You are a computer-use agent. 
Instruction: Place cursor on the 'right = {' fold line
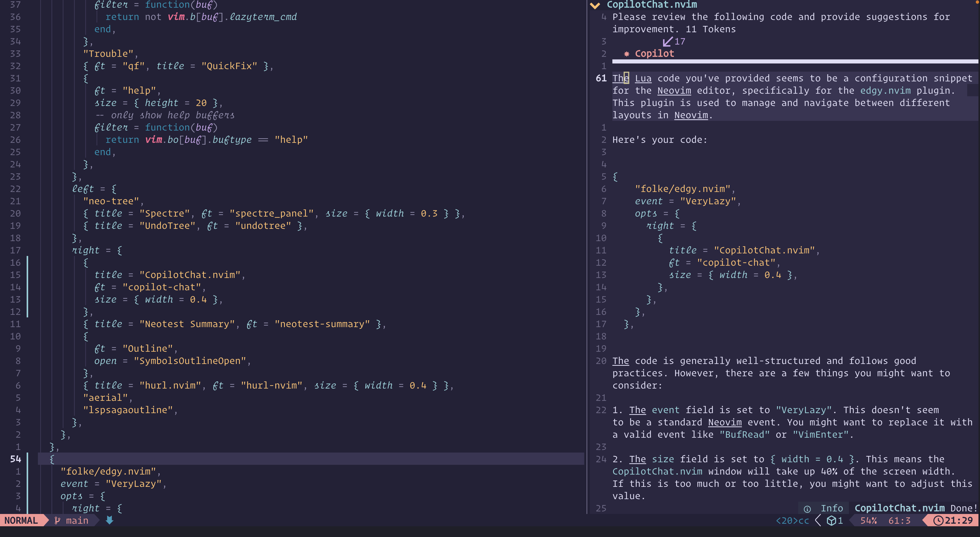(x=97, y=250)
